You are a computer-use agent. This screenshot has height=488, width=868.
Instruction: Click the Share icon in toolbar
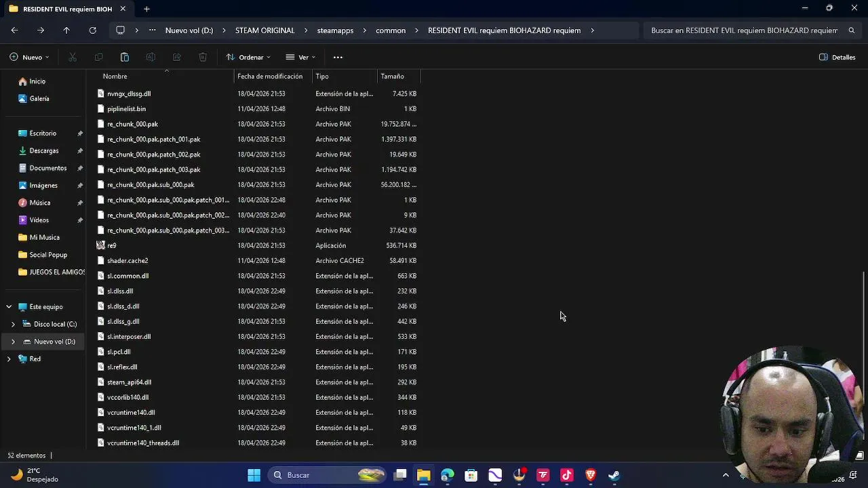point(176,57)
